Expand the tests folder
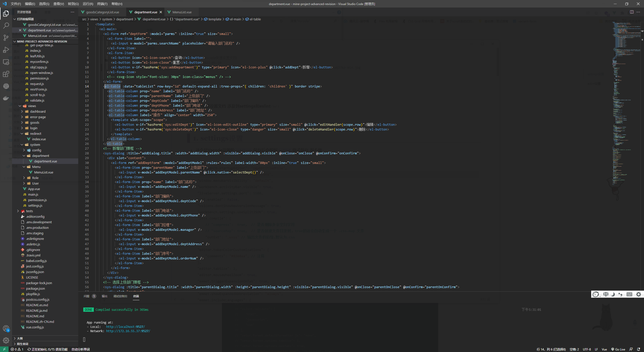Viewport: 644px width, 352px height. 18,211
